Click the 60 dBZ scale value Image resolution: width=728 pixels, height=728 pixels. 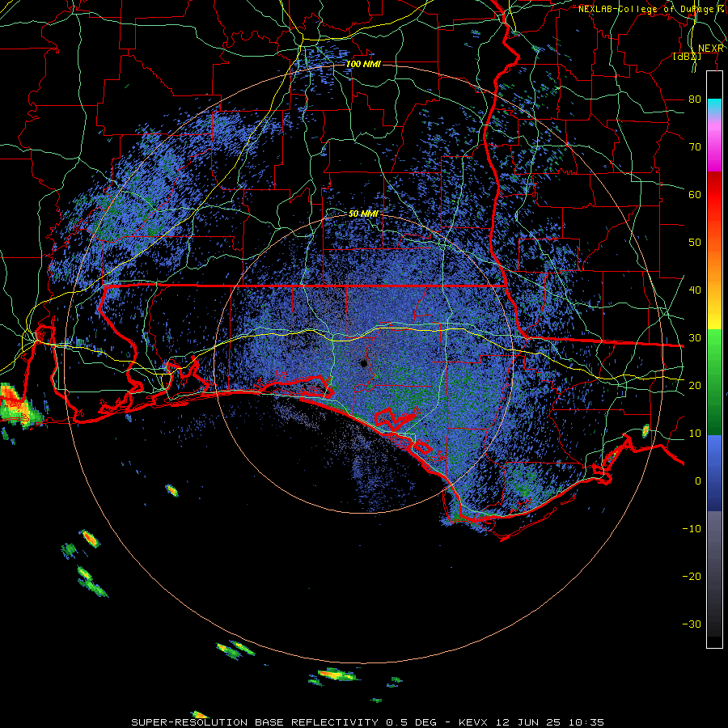pos(695,194)
